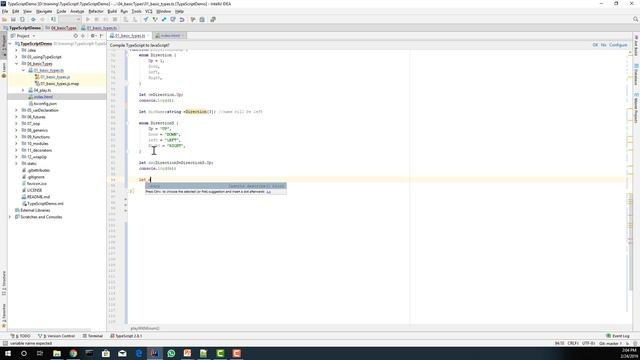This screenshot has height=360, width=640.
Task: Open the TypeScript 2.8.1 tool window
Action: [x=126, y=336]
